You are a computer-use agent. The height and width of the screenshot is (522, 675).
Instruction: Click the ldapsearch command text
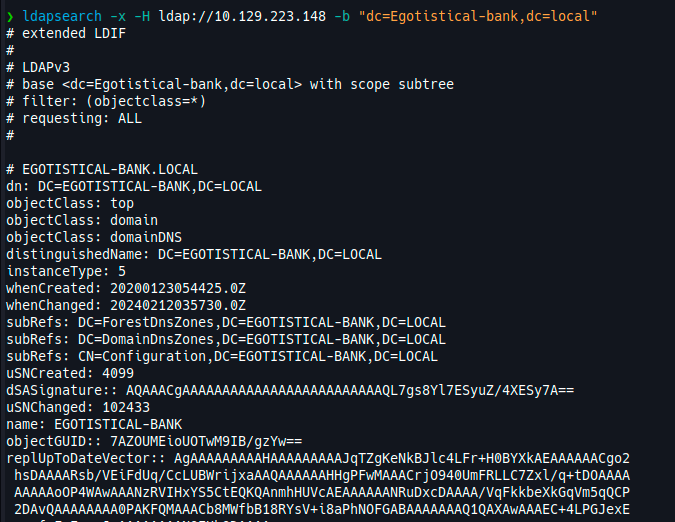click(x=62, y=16)
